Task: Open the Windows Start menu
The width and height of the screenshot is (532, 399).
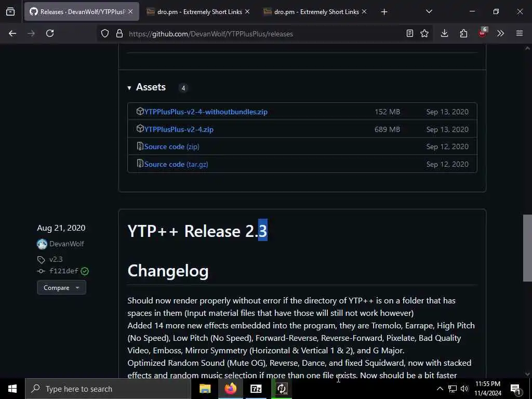Action: 12,389
